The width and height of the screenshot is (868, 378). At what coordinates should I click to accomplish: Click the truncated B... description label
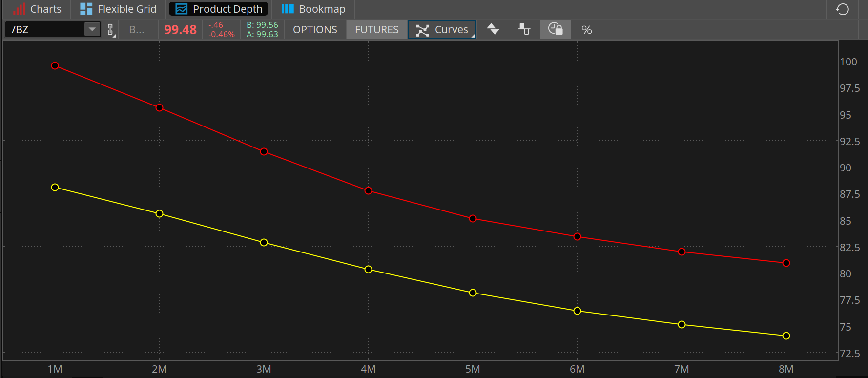pos(137,30)
